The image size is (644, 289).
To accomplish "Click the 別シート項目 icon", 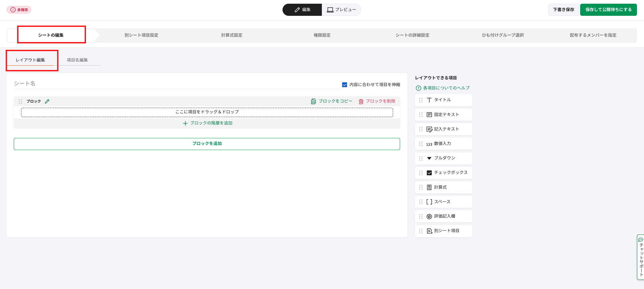I will [x=429, y=231].
